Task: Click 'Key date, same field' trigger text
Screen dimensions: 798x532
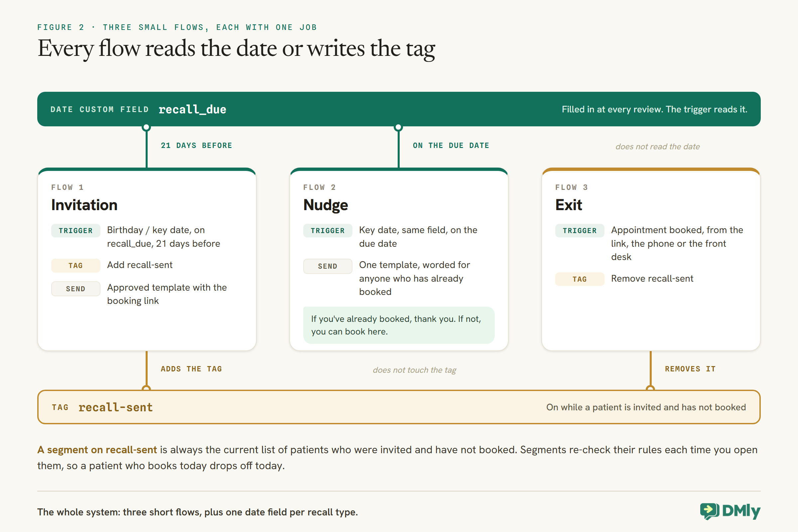Action: click(x=418, y=237)
